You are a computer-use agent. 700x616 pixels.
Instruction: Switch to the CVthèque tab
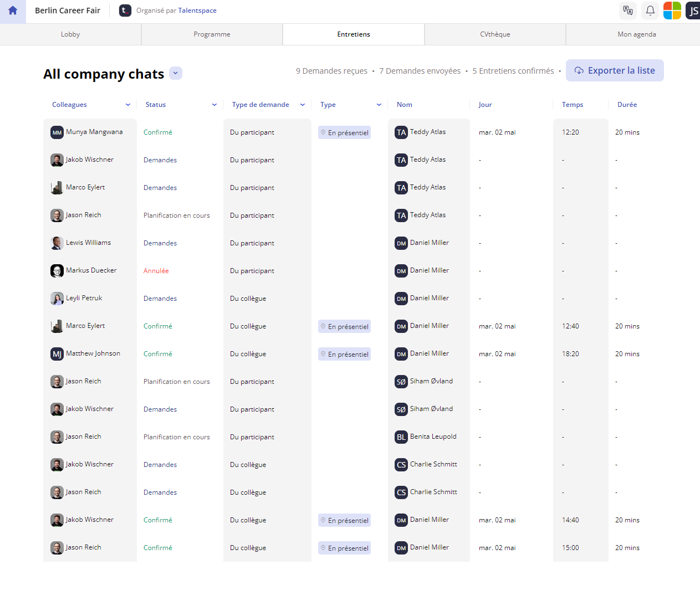(x=495, y=34)
